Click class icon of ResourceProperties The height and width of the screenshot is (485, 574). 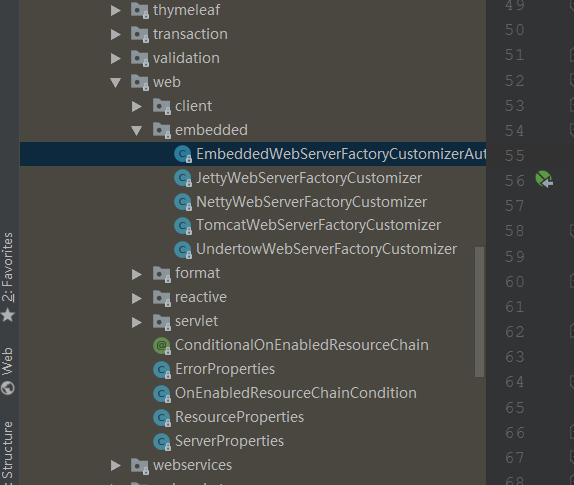click(x=161, y=418)
